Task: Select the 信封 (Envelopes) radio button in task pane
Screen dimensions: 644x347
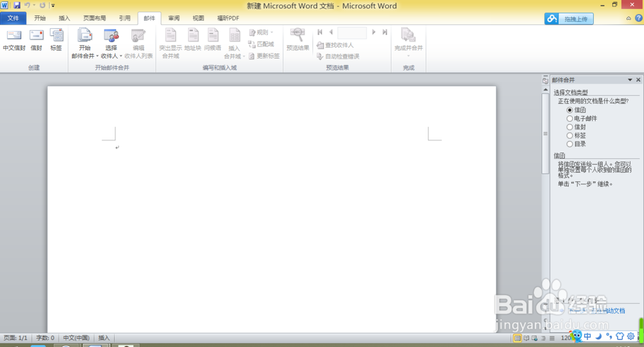Action: point(570,127)
